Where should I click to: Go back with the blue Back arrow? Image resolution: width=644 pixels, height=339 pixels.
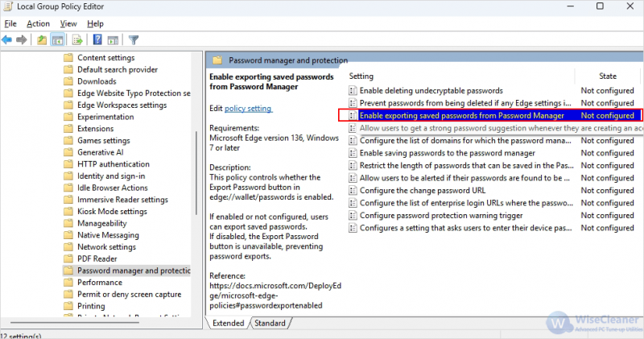click(x=7, y=39)
